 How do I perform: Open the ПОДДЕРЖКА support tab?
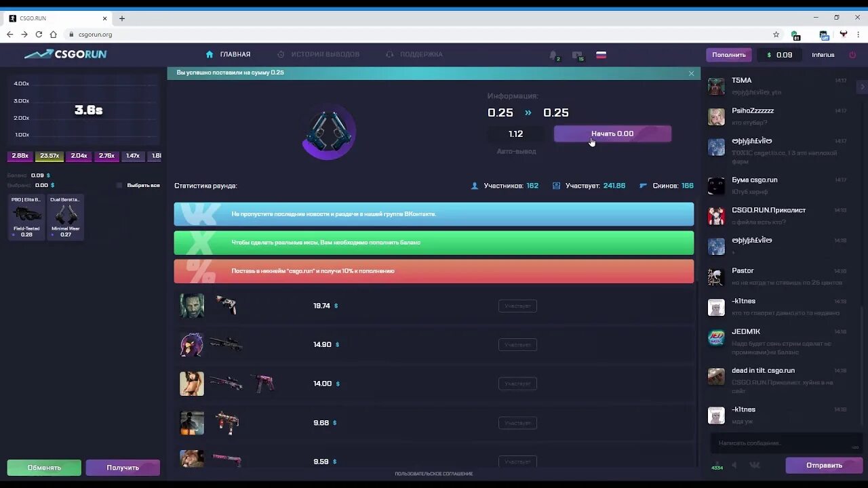coord(414,54)
